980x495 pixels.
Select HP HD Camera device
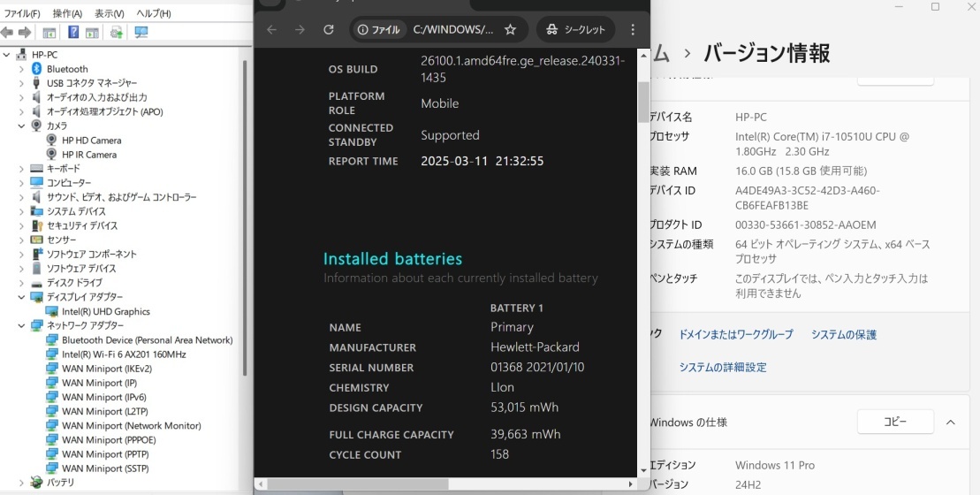click(91, 140)
